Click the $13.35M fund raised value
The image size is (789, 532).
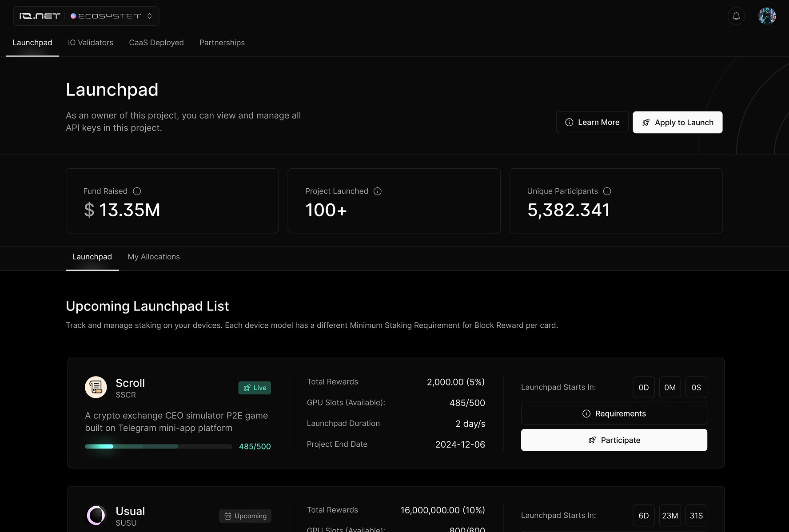[x=122, y=210]
